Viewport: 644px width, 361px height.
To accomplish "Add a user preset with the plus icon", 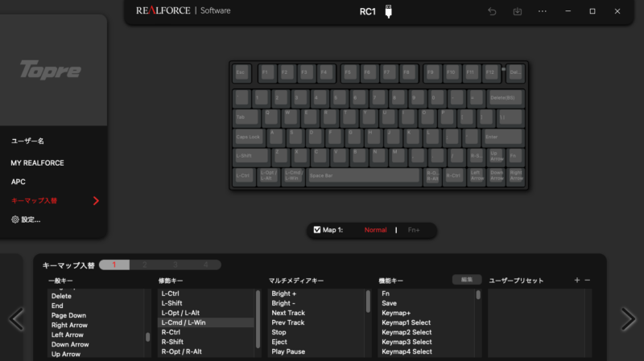I will pos(577,280).
